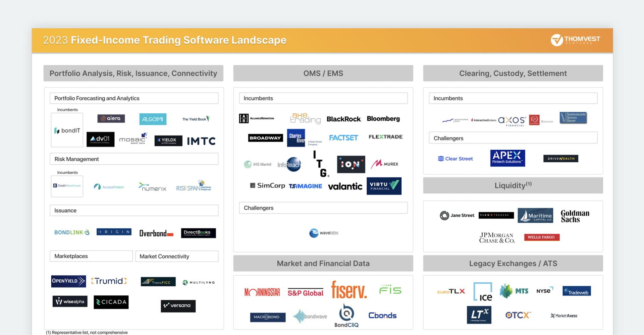Click the ALGOMI logo
This screenshot has height=335, width=644.
[x=153, y=119]
